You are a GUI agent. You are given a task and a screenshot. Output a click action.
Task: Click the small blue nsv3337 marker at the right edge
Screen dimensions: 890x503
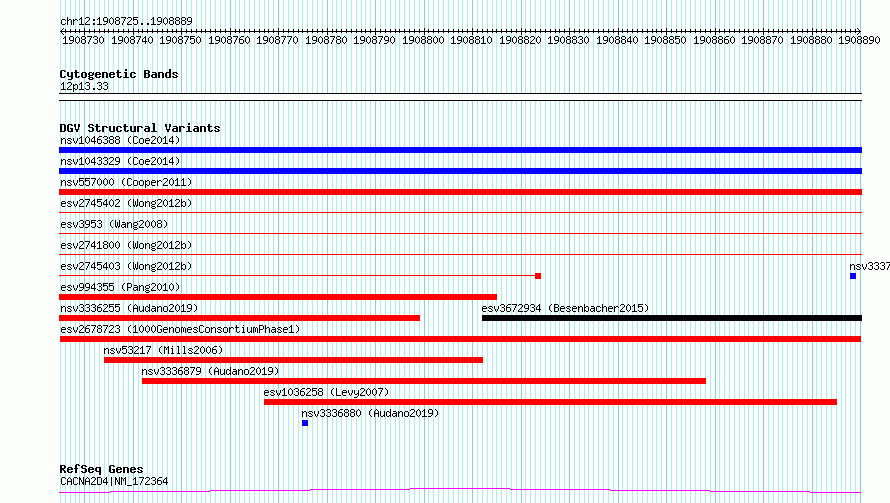coord(853,276)
